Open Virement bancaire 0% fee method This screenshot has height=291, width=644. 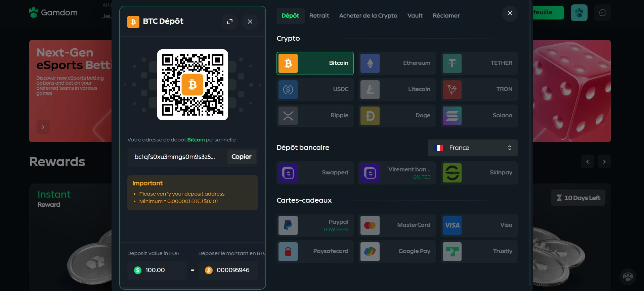pyautogui.click(x=397, y=173)
